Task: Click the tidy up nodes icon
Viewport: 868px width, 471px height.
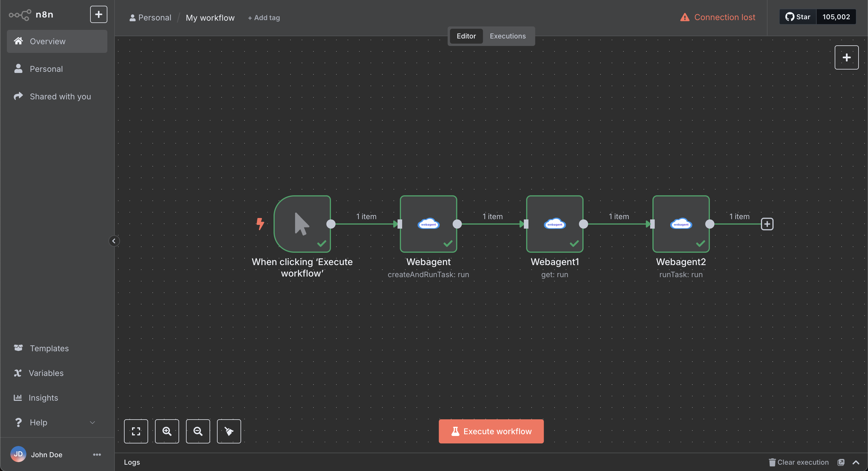Action: click(229, 431)
